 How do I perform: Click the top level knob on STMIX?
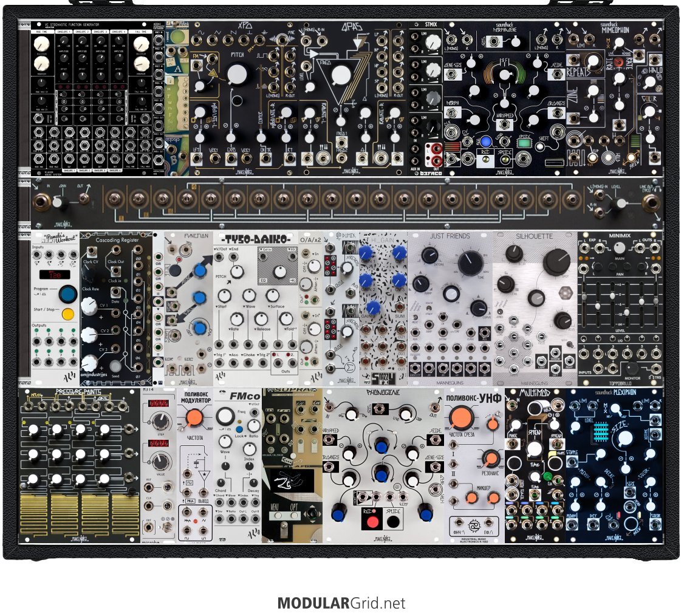tap(432, 42)
